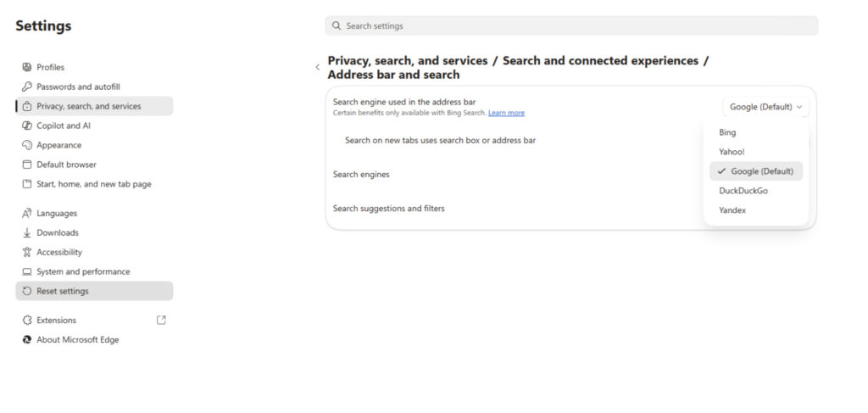Viewport: 868px width, 413px height.
Task: Open Appearance settings
Action: tap(94, 145)
